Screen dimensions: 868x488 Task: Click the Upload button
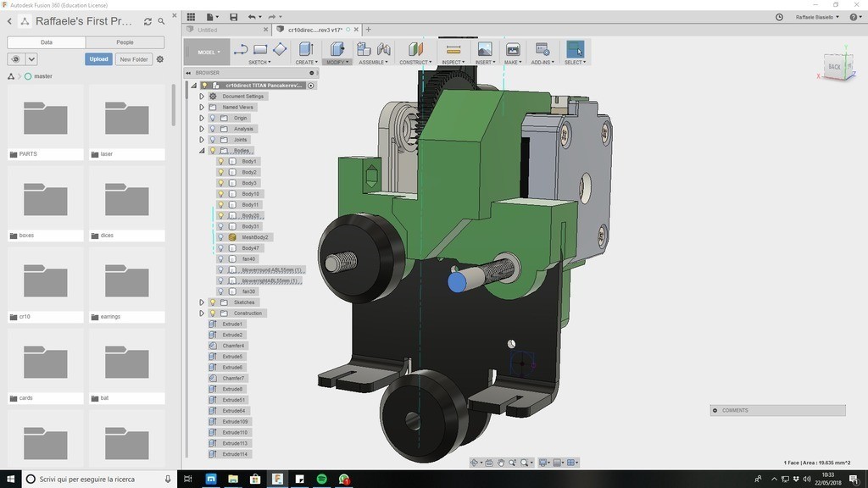pos(98,59)
